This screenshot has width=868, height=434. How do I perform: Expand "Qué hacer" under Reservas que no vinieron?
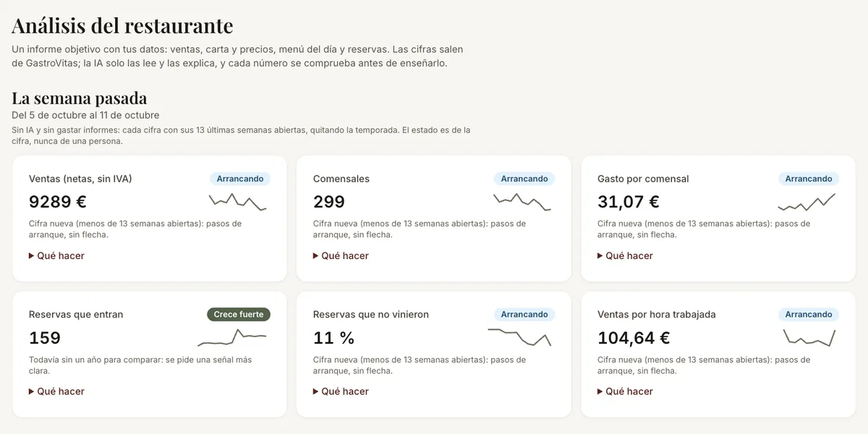click(341, 391)
